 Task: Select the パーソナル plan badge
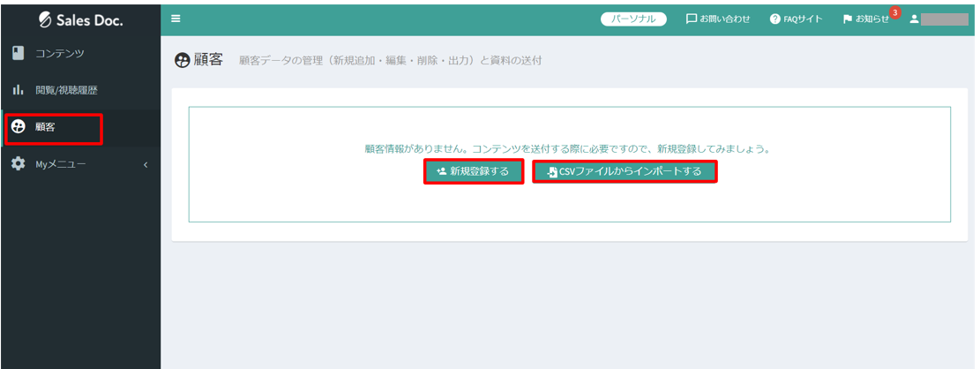coord(633,19)
